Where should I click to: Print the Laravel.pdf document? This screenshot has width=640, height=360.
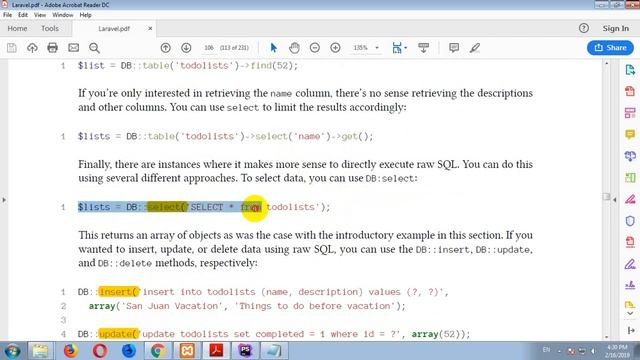(x=53, y=48)
